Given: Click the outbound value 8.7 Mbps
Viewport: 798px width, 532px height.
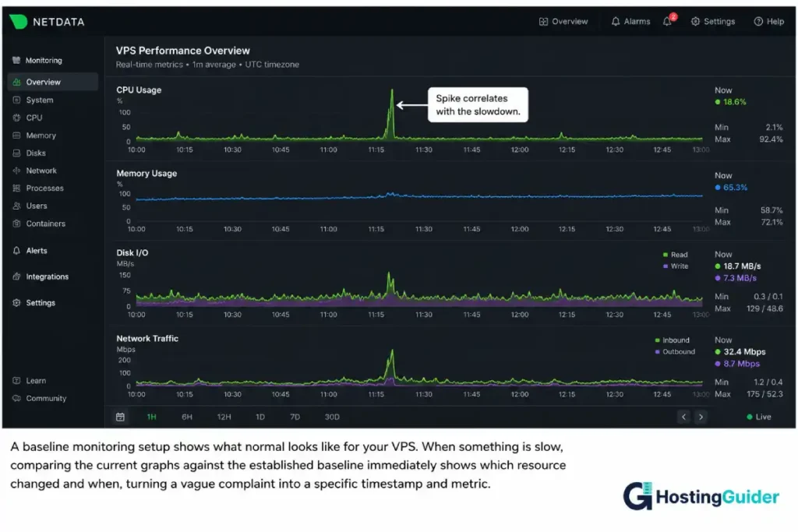Looking at the screenshot, I should tap(741, 364).
